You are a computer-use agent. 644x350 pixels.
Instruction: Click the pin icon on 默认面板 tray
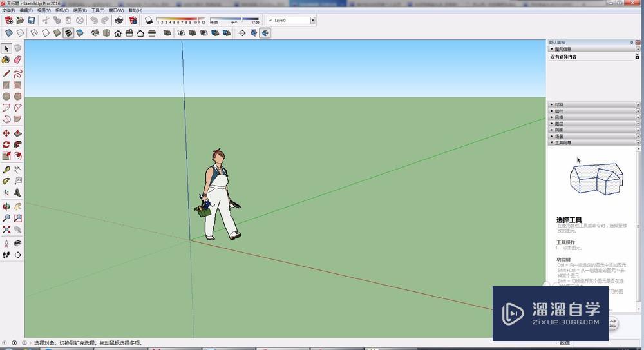tap(632, 43)
